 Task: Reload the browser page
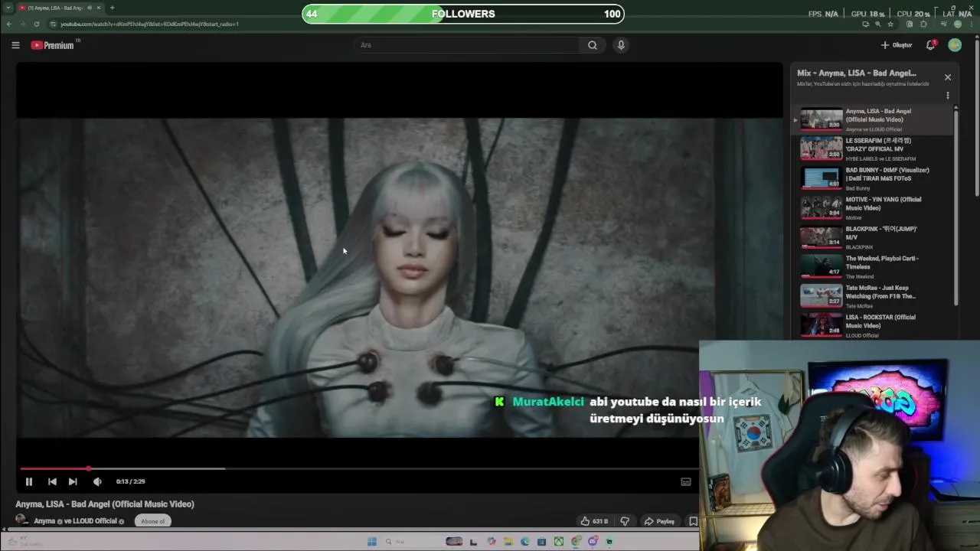pyautogui.click(x=36, y=24)
